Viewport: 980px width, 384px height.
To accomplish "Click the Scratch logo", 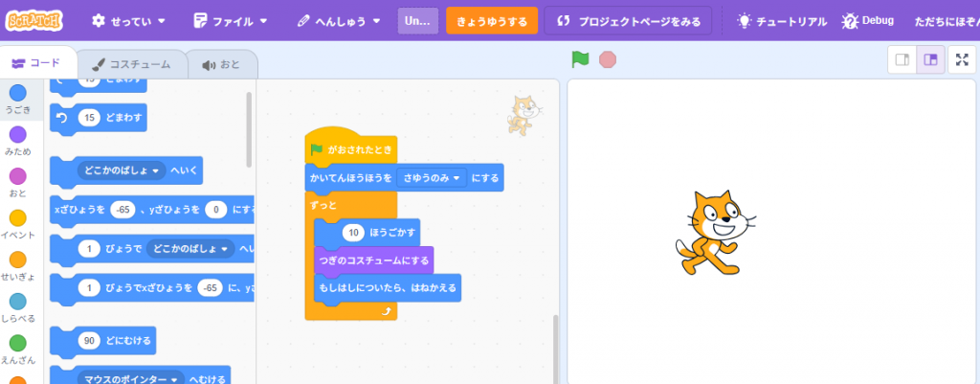I will pyautogui.click(x=34, y=20).
